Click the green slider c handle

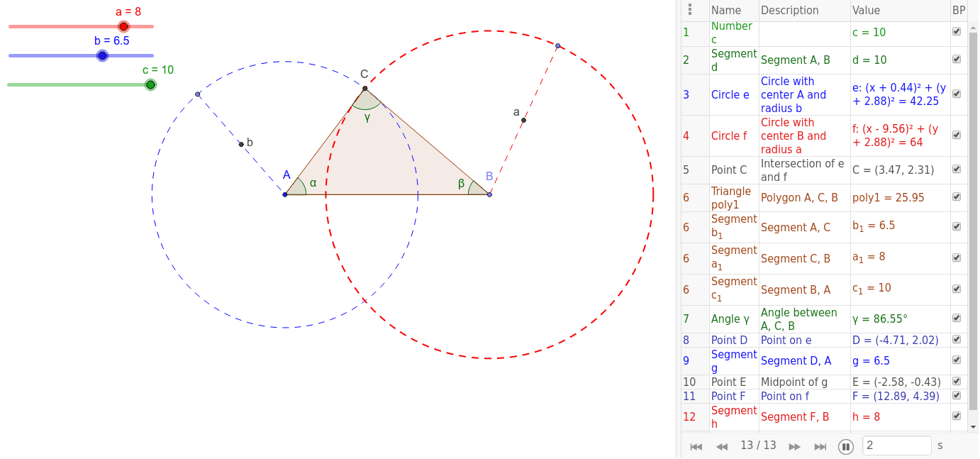[x=150, y=84]
